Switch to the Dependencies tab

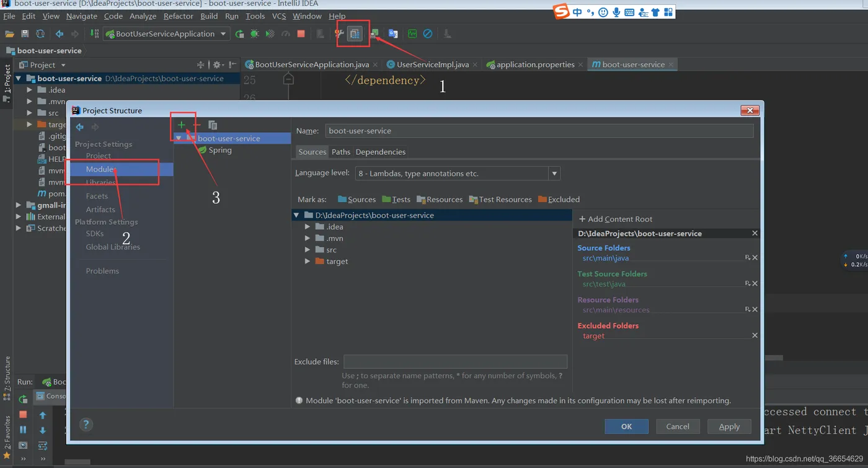381,152
